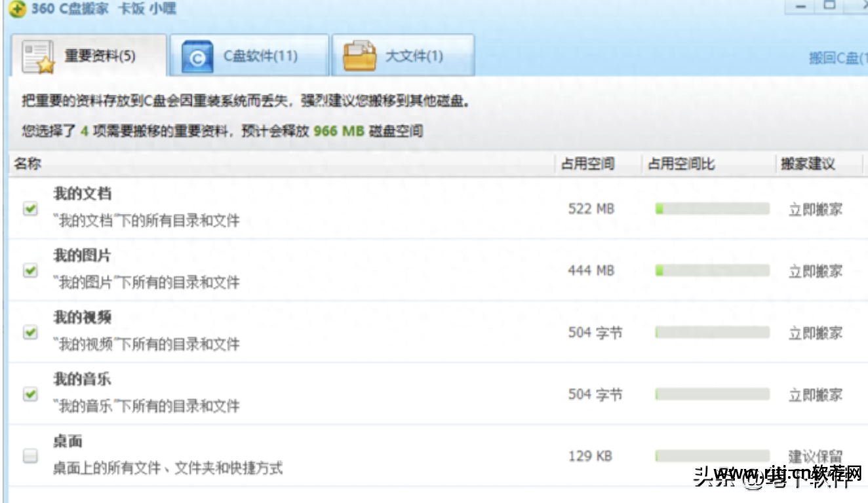
Task: Uncheck the 我的视频 checkbox
Action: (x=30, y=332)
